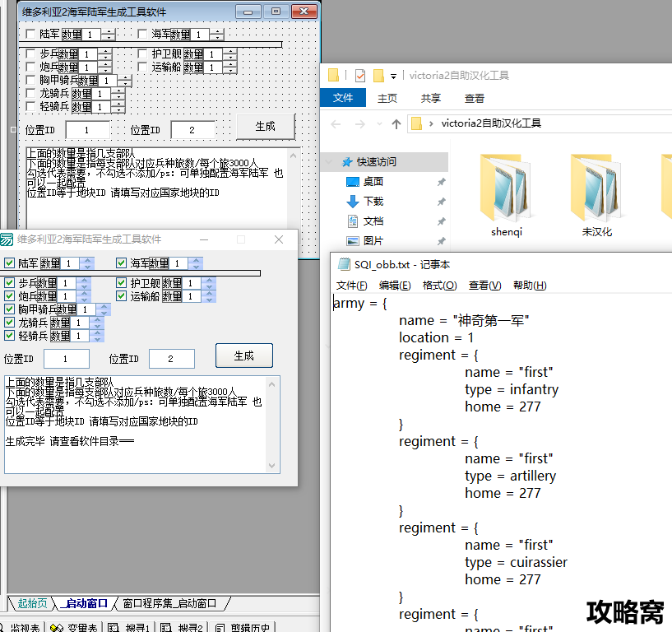The width and height of the screenshot is (672, 632).
Task: Click the Properties checkmark icon in Explorer's title bar
Action: [x=360, y=76]
